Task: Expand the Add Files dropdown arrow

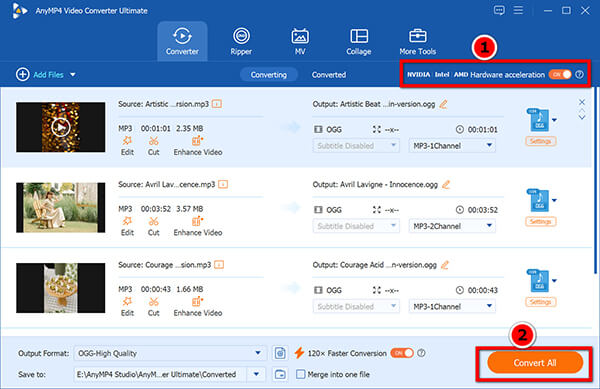Action: 73,75
